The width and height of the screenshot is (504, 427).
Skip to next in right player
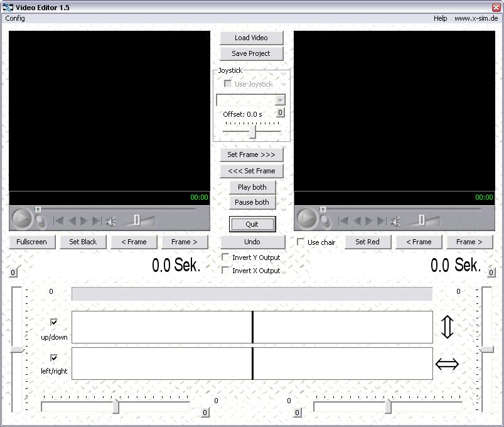click(382, 221)
